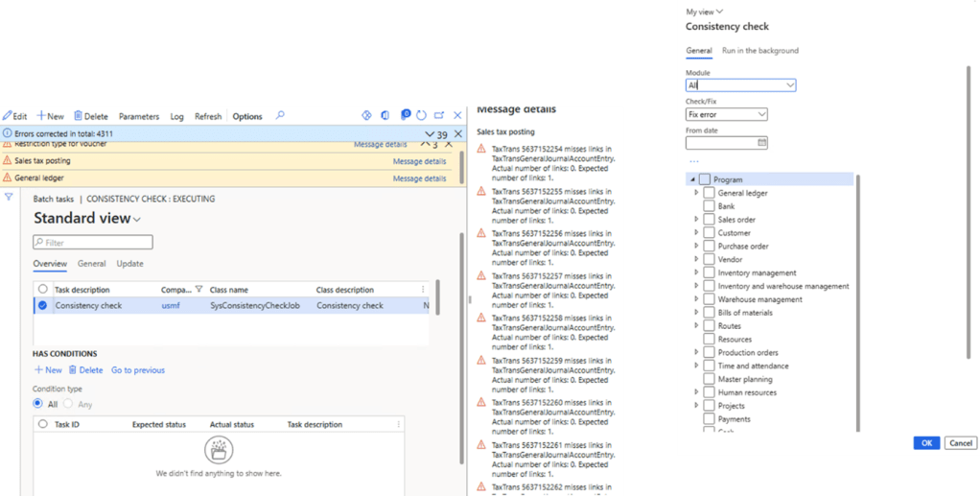Click the filter icon on Company column
The width and height of the screenshot is (980, 496).
click(198, 289)
